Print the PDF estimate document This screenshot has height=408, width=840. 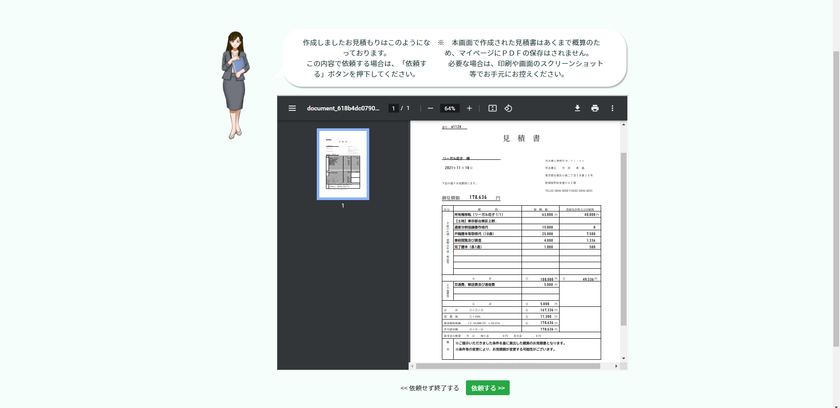595,108
